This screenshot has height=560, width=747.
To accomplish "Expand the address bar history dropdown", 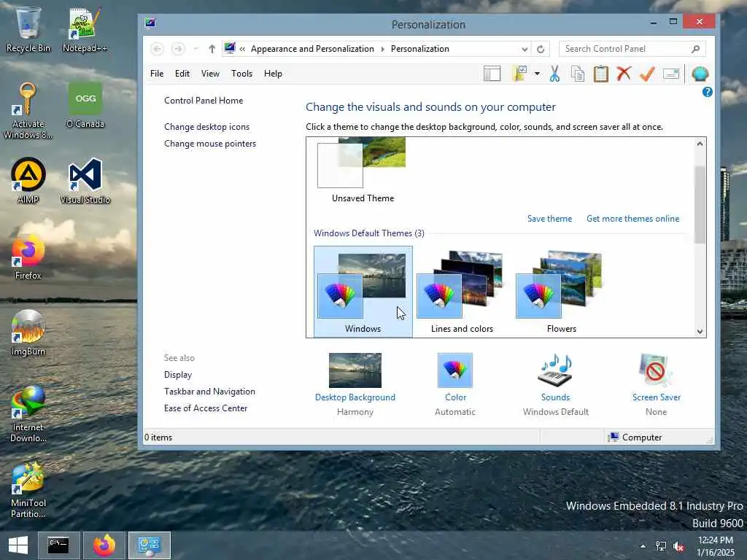I will [x=525, y=49].
